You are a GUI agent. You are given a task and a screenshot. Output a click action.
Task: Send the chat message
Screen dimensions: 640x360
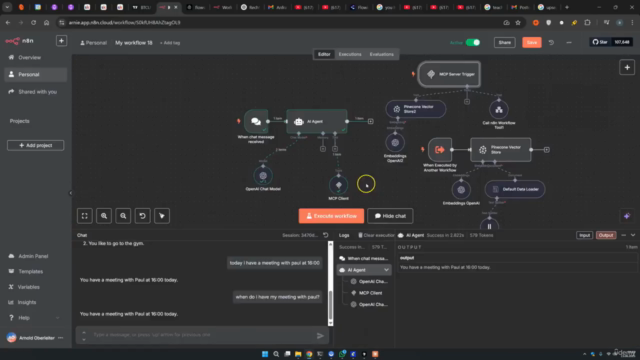(x=320, y=336)
